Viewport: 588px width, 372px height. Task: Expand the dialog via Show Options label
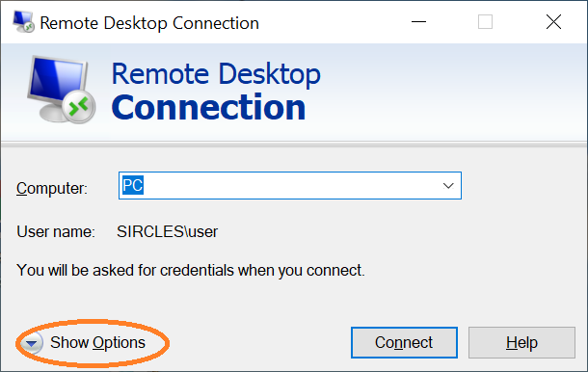pos(97,342)
